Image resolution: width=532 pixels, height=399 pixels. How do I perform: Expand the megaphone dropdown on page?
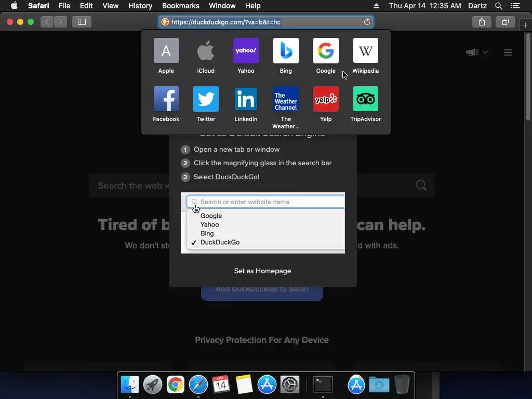(477, 52)
